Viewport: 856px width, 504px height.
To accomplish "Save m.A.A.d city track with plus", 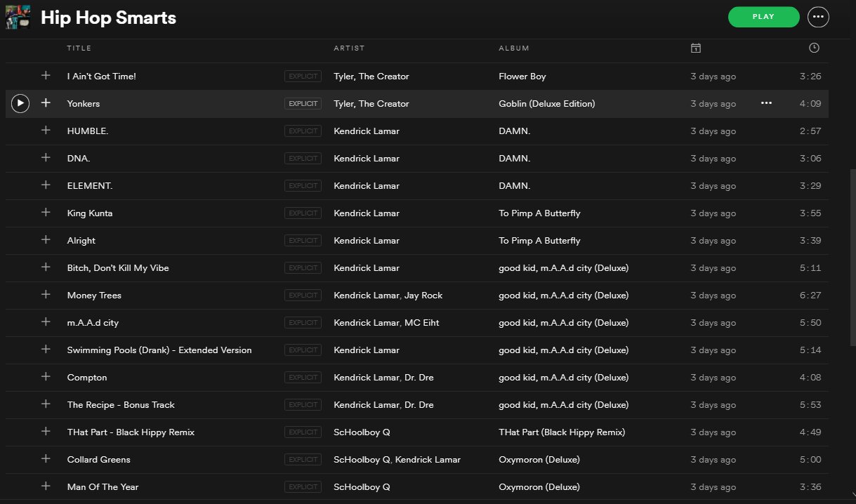I will click(46, 321).
